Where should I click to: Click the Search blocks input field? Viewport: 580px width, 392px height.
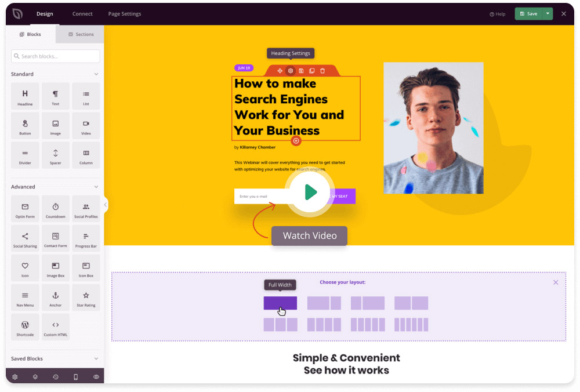click(56, 56)
